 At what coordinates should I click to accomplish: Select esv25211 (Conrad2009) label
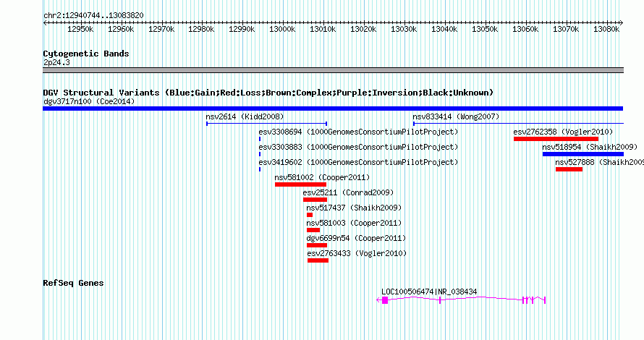(x=348, y=192)
